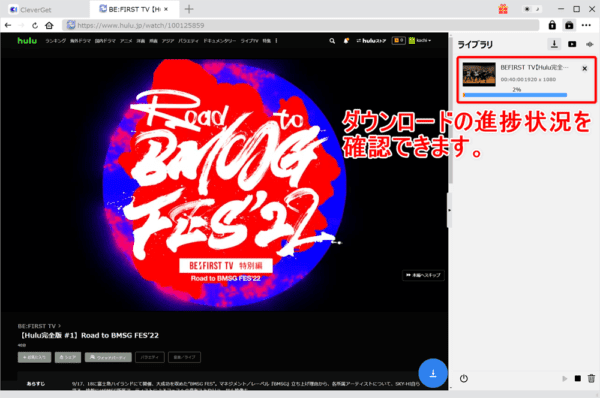The height and width of the screenshot is (398, 600).
Task: Close the BE:FIRST TV tab
Action: [166, 9]
